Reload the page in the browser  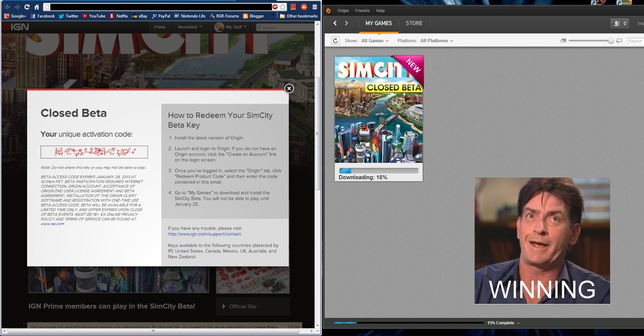point(27,7)
